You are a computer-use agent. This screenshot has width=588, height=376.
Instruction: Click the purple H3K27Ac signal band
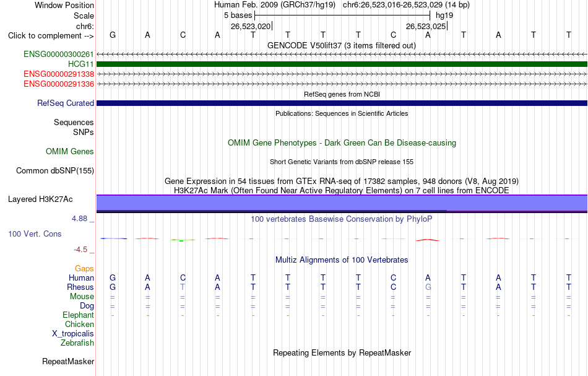coord(342,203)
